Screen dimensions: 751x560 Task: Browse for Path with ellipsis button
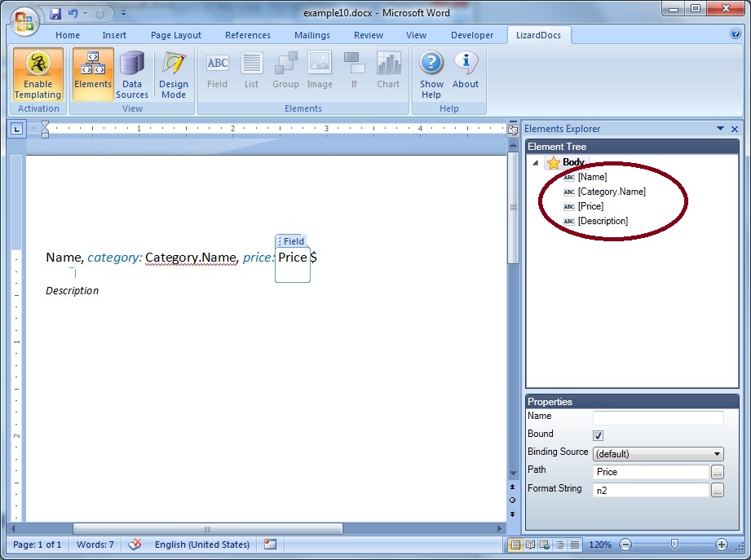coord(717,472)
